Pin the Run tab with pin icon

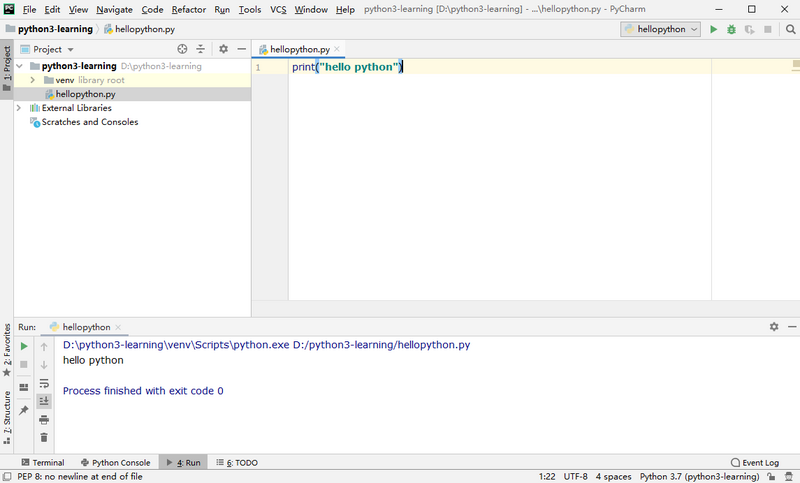tap(24, 410)
